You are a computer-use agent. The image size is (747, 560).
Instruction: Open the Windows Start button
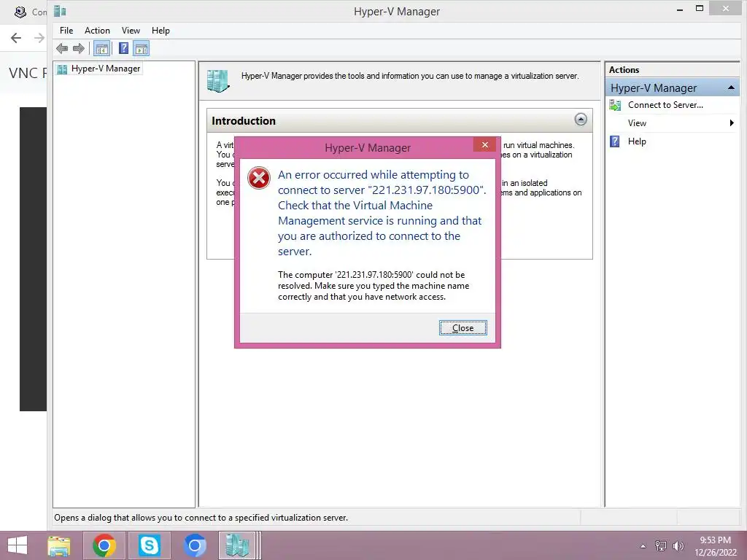pos(18,545)
